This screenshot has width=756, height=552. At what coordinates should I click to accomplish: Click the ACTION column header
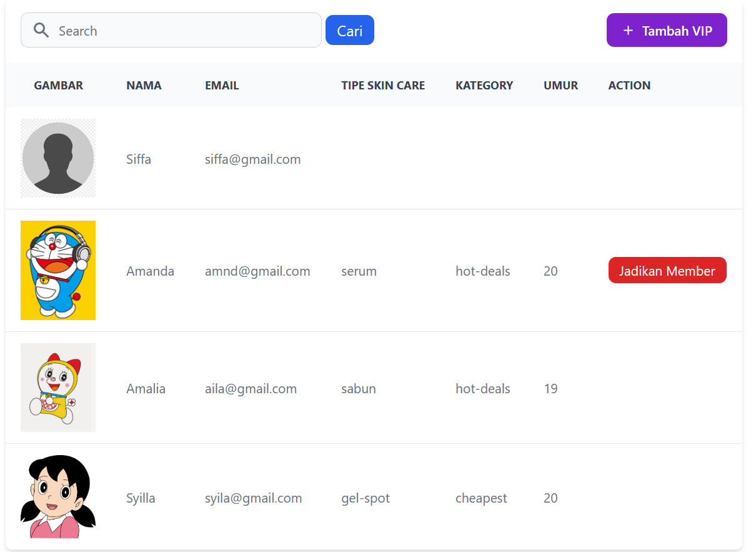tap(629, 85)
